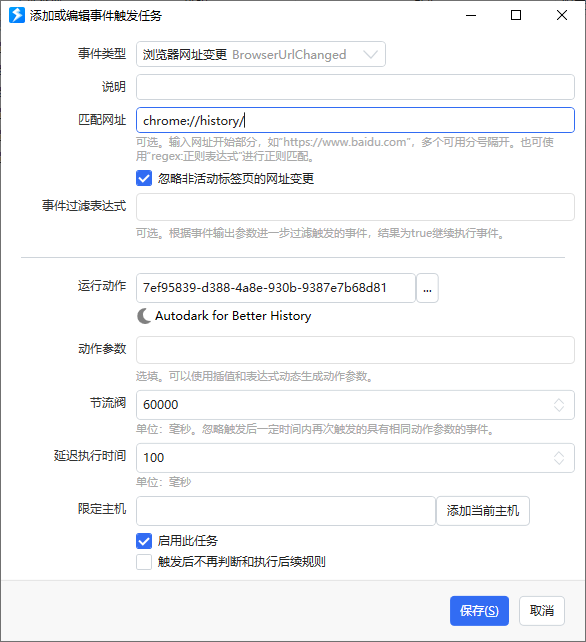This screenshot has width=586, height=642.
Task: Click 添加当前主机 button
Action: pyautogui.click(x=483, y=511)
